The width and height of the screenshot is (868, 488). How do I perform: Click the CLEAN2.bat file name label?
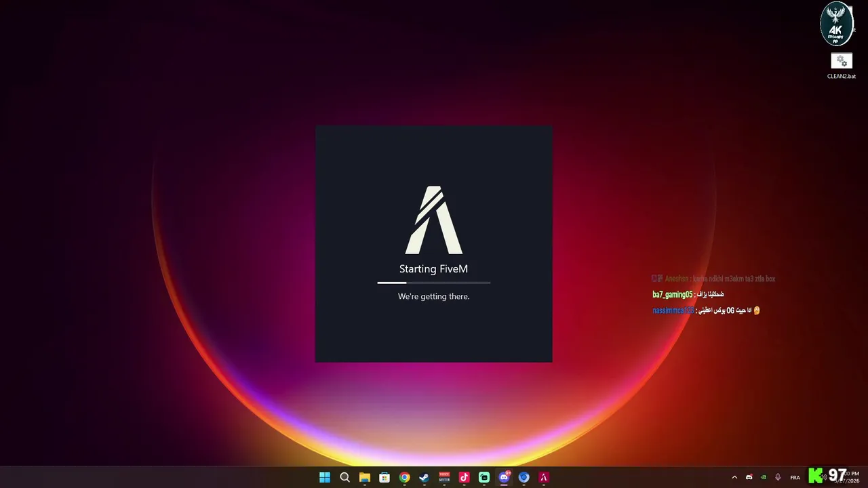click(x=842, y=77)
